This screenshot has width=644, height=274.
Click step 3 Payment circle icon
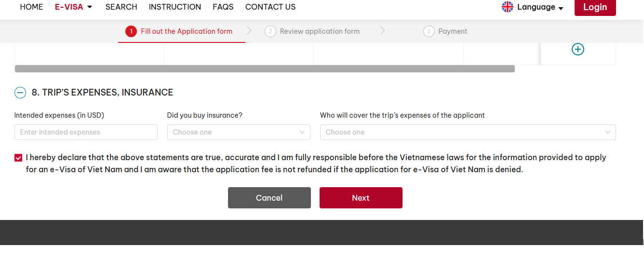429,31
